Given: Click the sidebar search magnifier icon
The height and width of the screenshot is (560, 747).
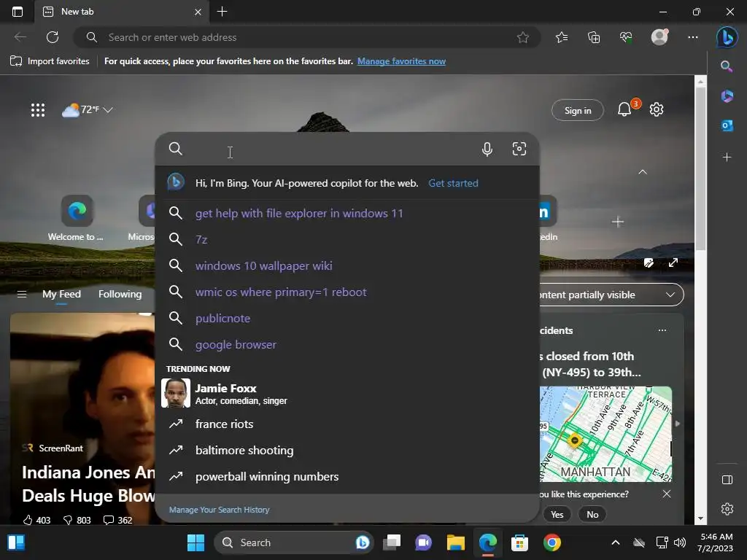Looking at the screenshot, I should 727,66.
